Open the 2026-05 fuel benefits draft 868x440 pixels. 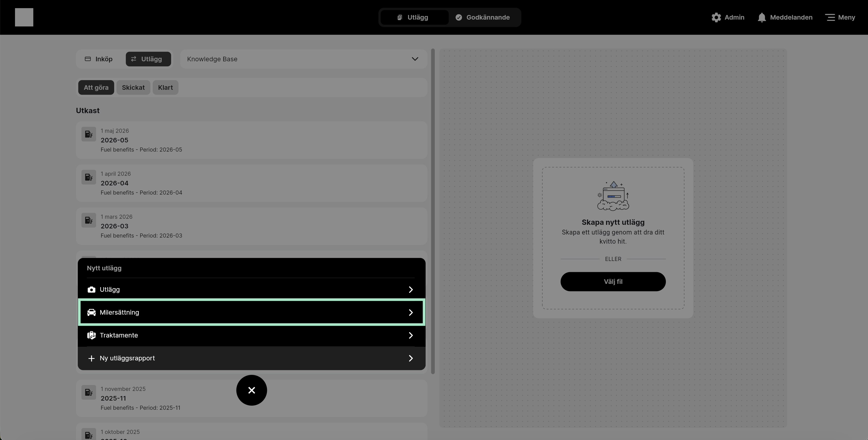click(x=251, y=140)
